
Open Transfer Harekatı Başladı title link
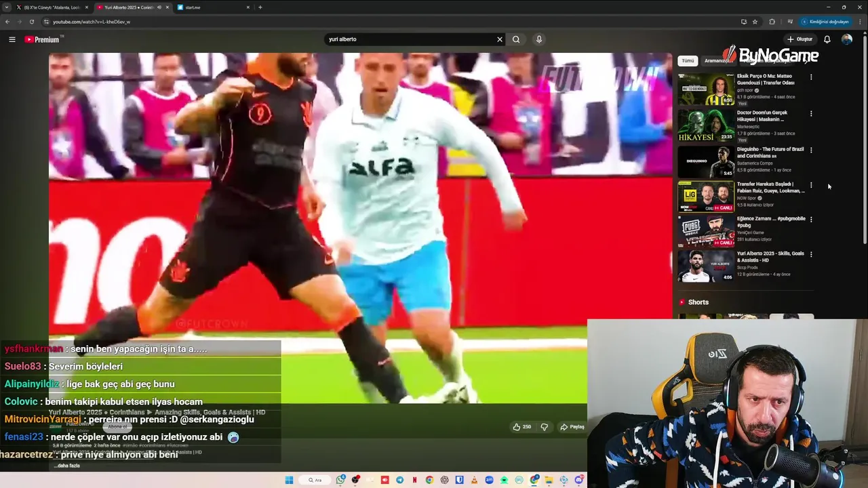point(771,187)
